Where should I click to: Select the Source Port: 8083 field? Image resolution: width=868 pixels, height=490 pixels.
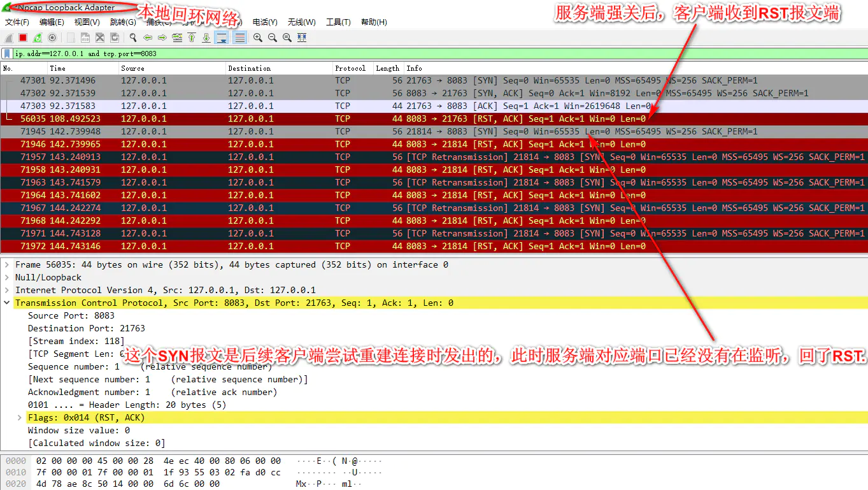click(x=71, y=315)
